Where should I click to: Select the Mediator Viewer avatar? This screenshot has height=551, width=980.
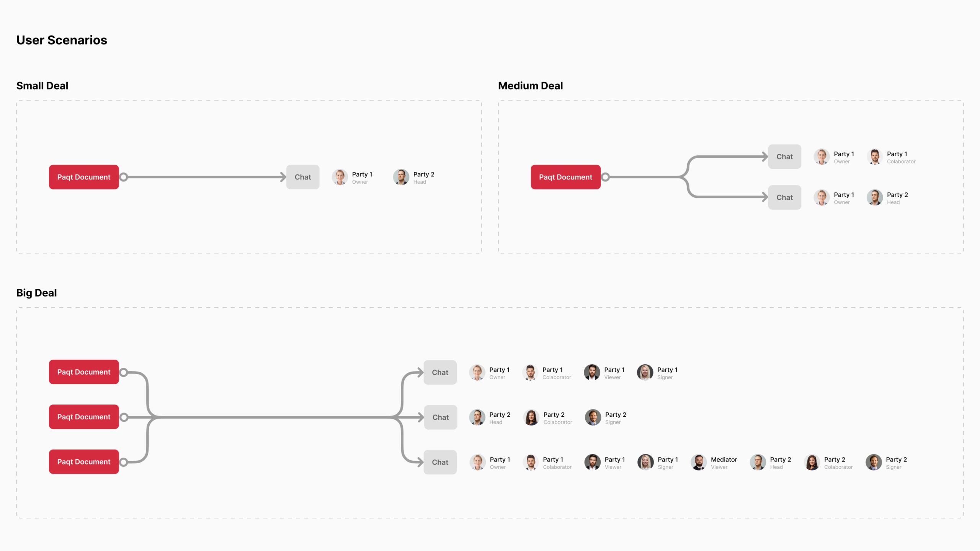(x=699, y=462)
